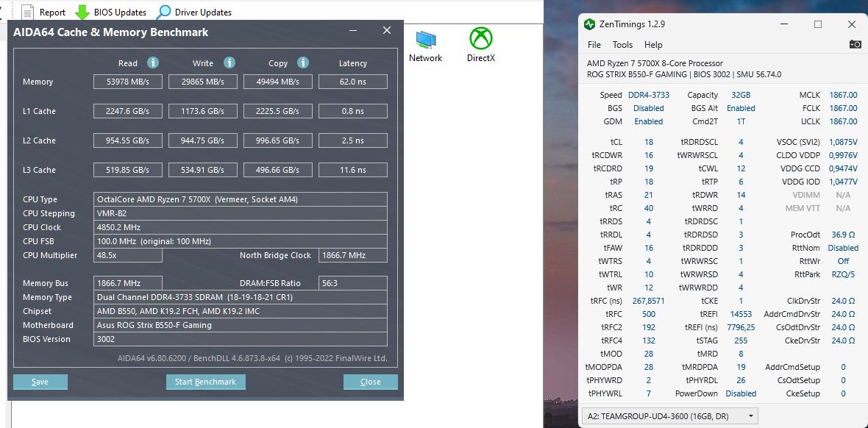This screenshot has width=868, height=428.
Task: Click Cmd2T value 1T
Action: (741, 121)
